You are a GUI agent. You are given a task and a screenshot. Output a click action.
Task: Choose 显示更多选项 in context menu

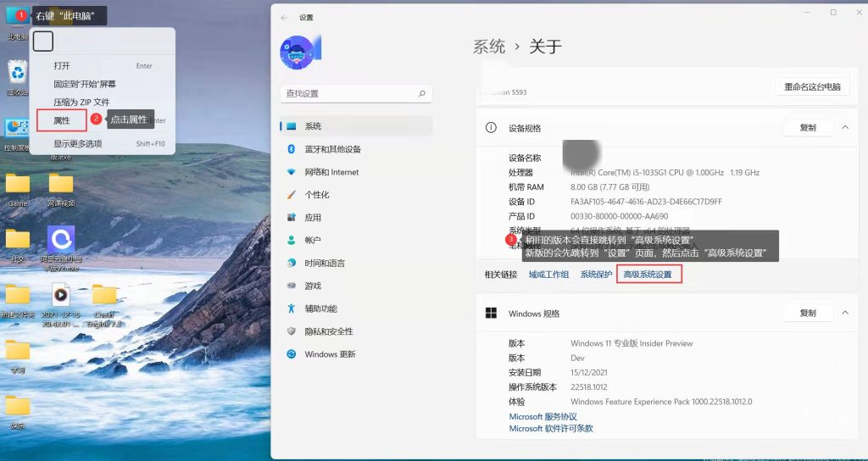[103, 143]
